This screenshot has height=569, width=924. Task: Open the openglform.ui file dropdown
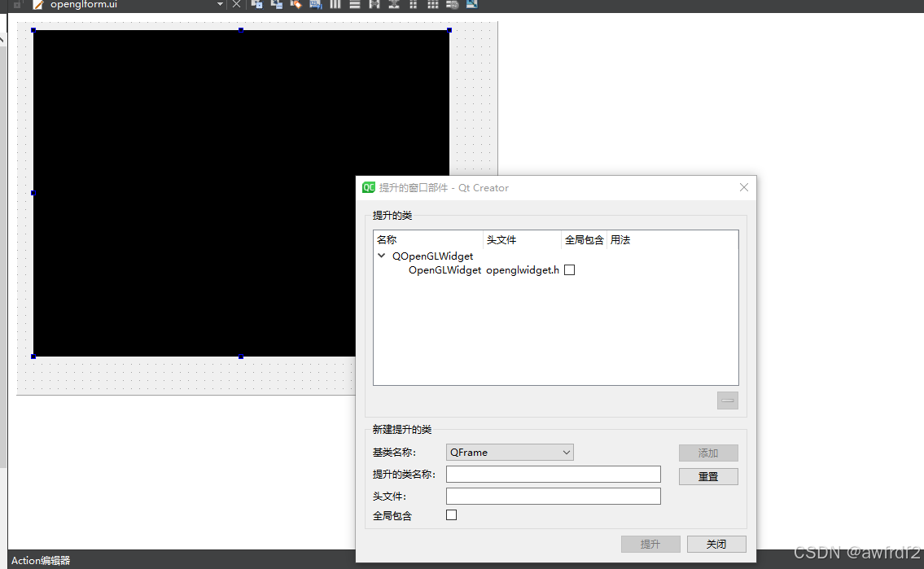click(x=220, y=4)
